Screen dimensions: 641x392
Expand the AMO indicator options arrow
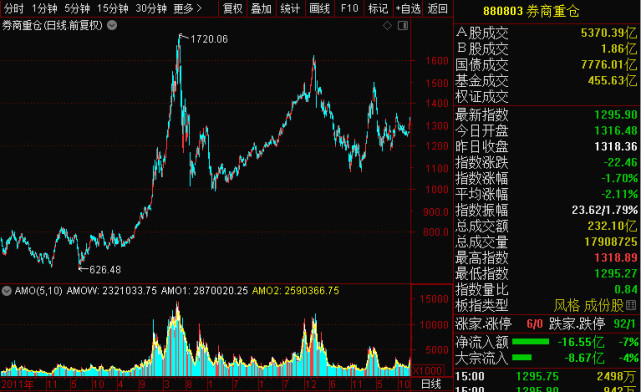click(x=7, y=291)
